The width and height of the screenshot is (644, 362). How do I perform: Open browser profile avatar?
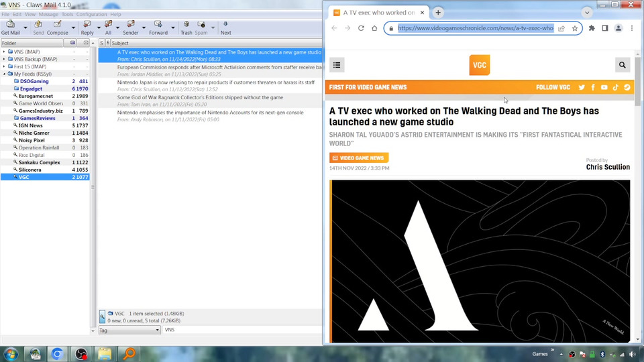pos(618,28)
